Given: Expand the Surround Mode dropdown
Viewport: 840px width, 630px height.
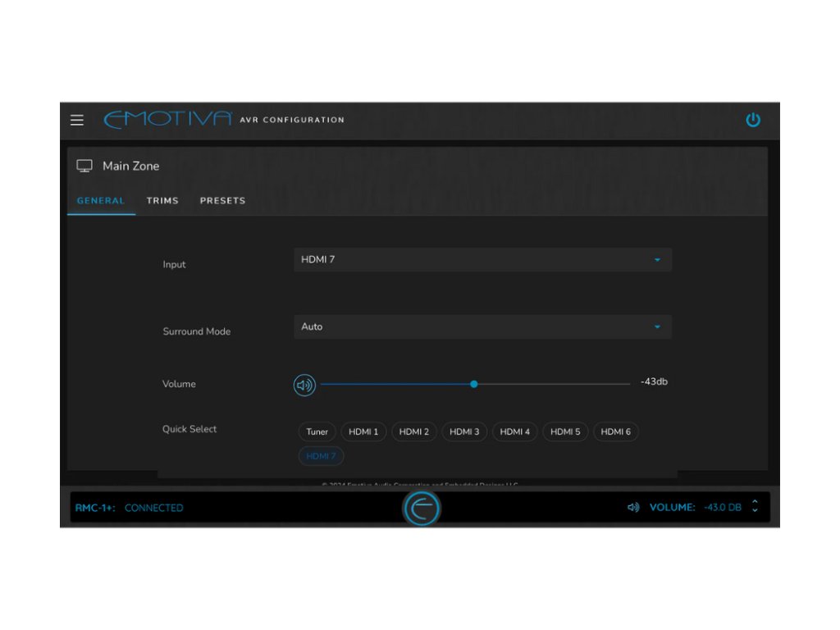Looking at the screenshot, I should point(482,327).
